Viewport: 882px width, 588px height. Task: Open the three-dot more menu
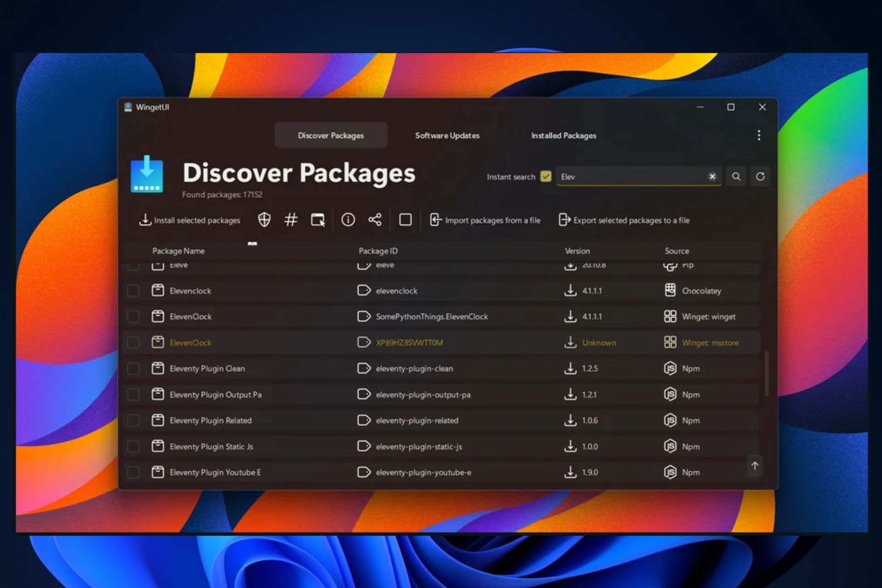[759, 135]
